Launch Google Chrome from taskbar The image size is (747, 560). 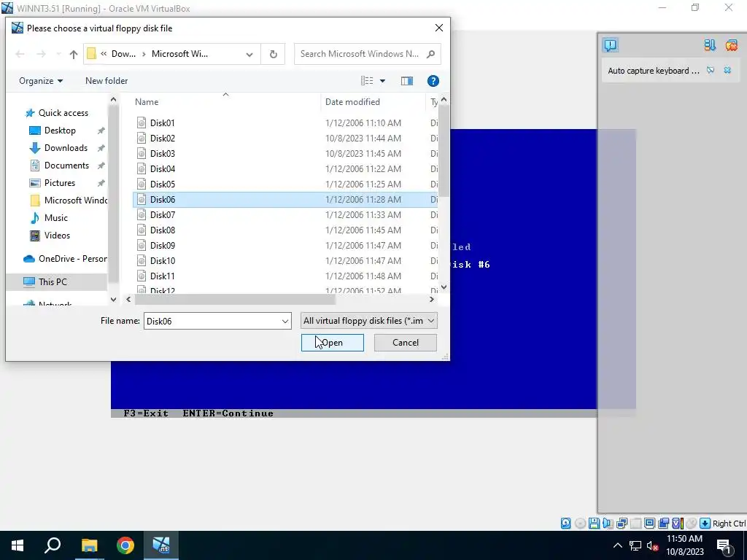click(x=125, y=545)
